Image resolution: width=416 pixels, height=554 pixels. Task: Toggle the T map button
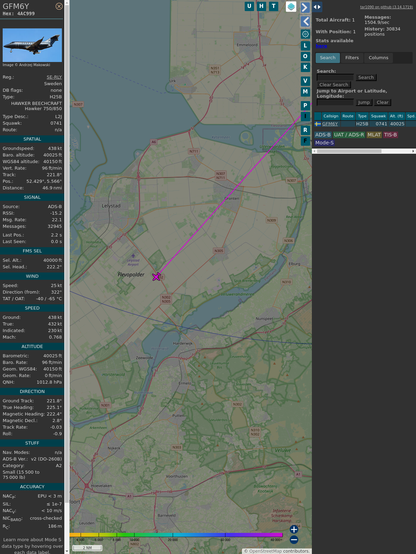coord(274,6)
